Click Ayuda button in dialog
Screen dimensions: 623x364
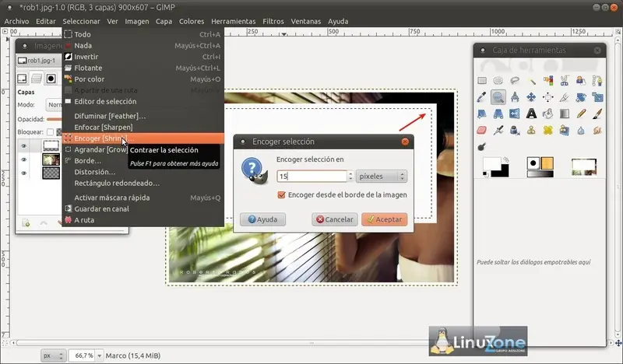(x=262, y=219)
